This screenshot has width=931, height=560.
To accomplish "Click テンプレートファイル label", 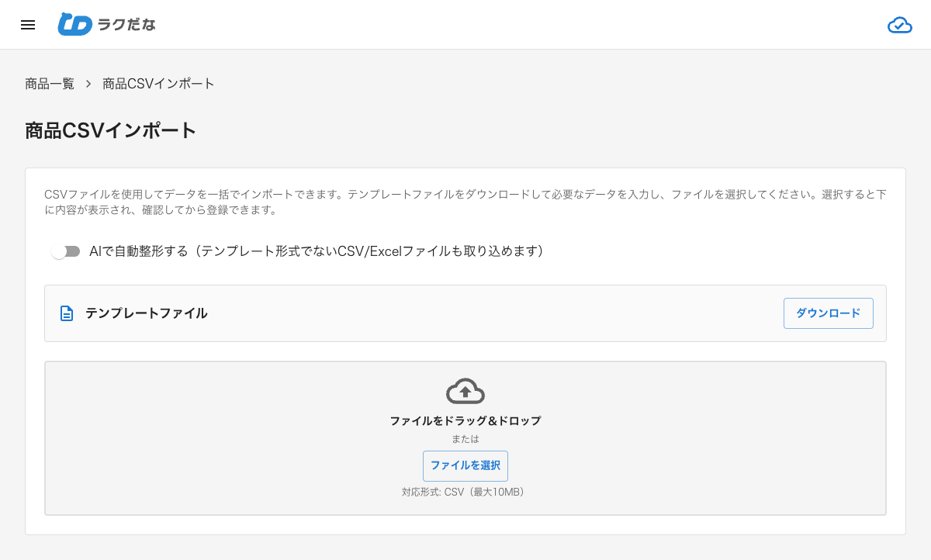I will point(147,313).
